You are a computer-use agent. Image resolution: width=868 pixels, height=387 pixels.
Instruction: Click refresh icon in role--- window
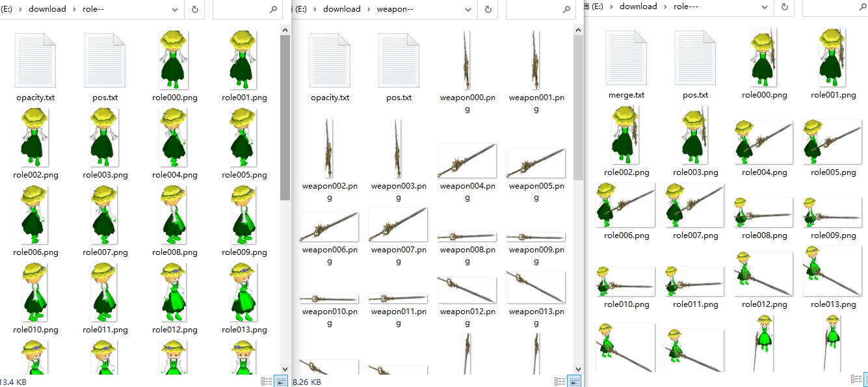pos(785,7)
